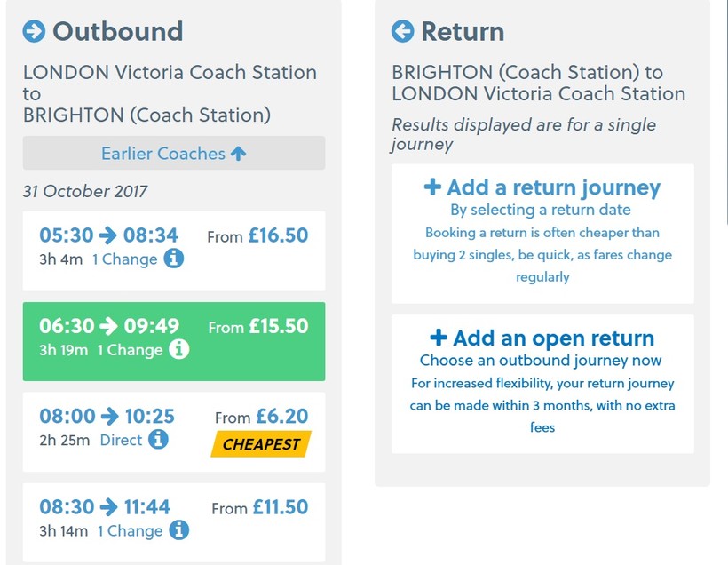Click the Outbound right-arrow circle icon
Image resolution: width=728 pixels, height=565 pixels.
point(34,32)
